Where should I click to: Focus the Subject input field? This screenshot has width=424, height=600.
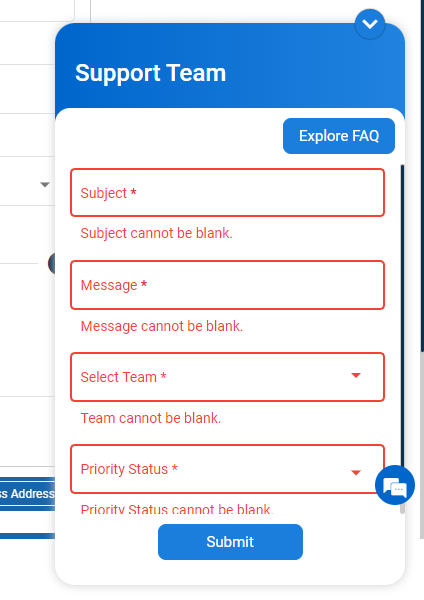pos(227,192)
